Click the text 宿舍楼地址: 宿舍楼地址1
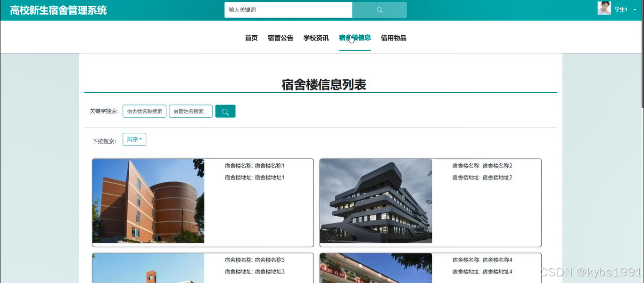This screenshot has width=644, height=283. 255,178
